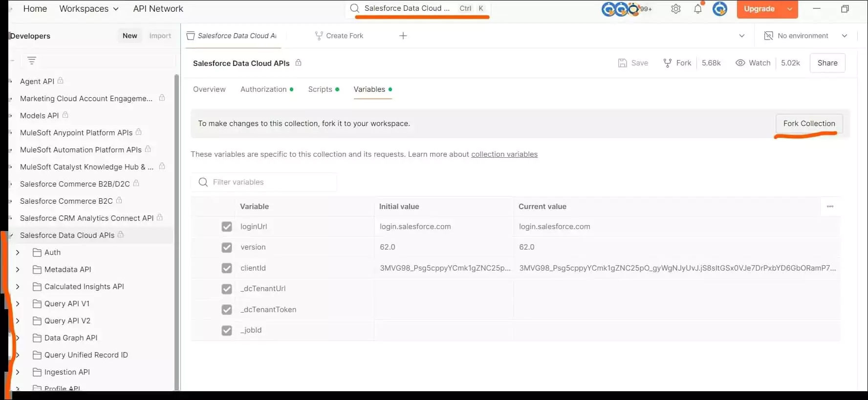Click the Calculated Insights API folder icon
The height and width of the screenshot is (400, 868).
click(x=37, y=287)
